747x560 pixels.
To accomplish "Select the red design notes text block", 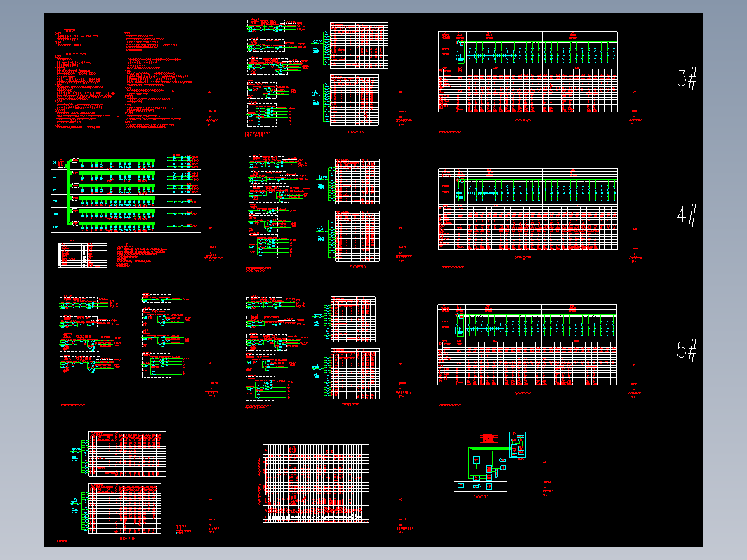I will pyautogui.click(x=124, y=79).
